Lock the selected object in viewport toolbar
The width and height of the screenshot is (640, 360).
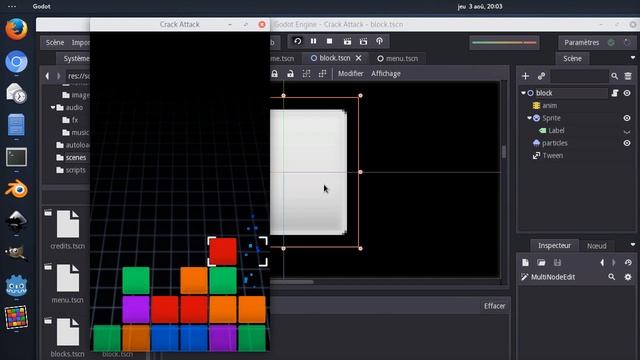[275, 74]
